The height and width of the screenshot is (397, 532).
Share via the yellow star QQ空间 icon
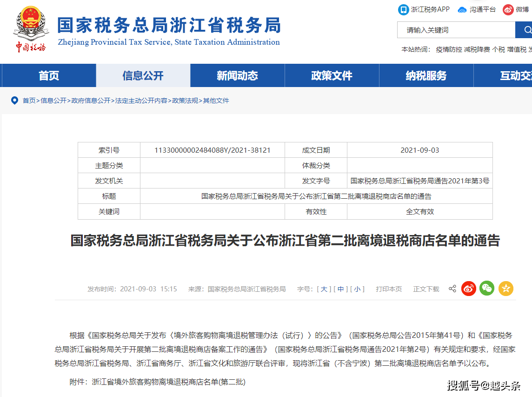[505, 288]
